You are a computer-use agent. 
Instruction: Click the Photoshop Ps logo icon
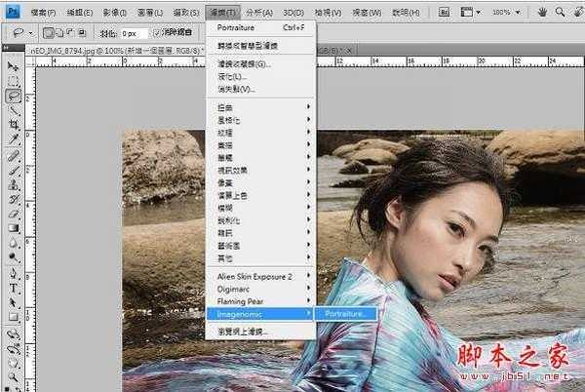(12, 12)
